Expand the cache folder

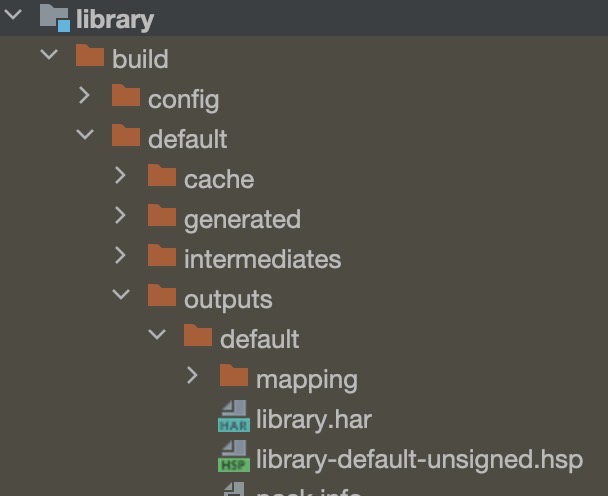click(121, 175)
